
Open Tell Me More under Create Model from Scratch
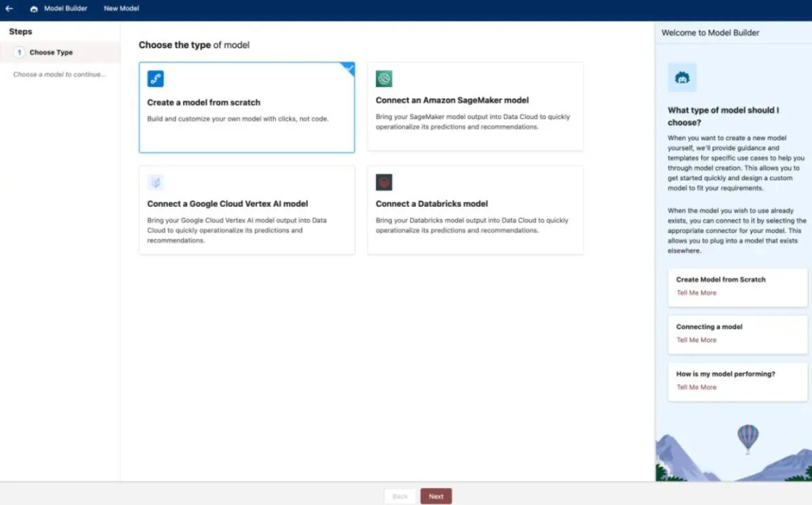pos(696,293)
